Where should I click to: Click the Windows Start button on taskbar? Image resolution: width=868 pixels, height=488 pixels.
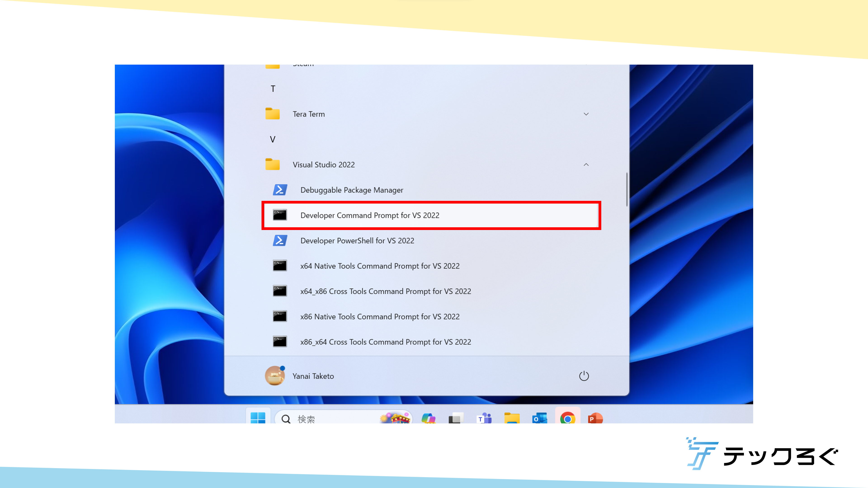[x=258, y=418]
